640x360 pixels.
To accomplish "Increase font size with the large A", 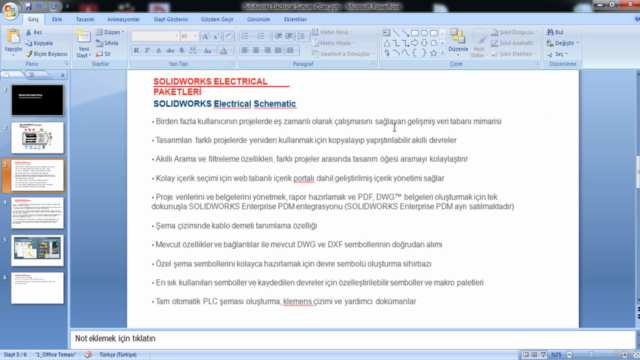I will click(206, 36).
